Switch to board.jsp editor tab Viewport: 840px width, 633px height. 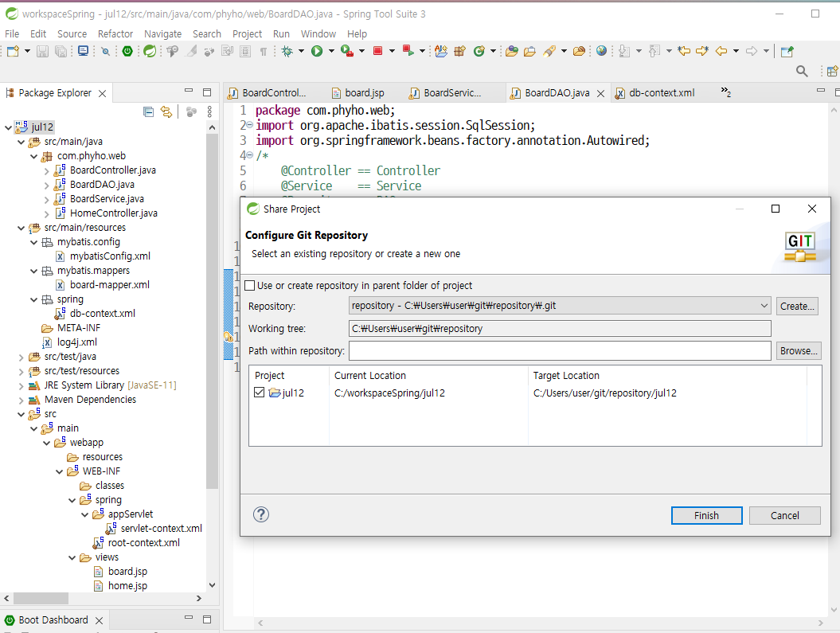[357, 92]
